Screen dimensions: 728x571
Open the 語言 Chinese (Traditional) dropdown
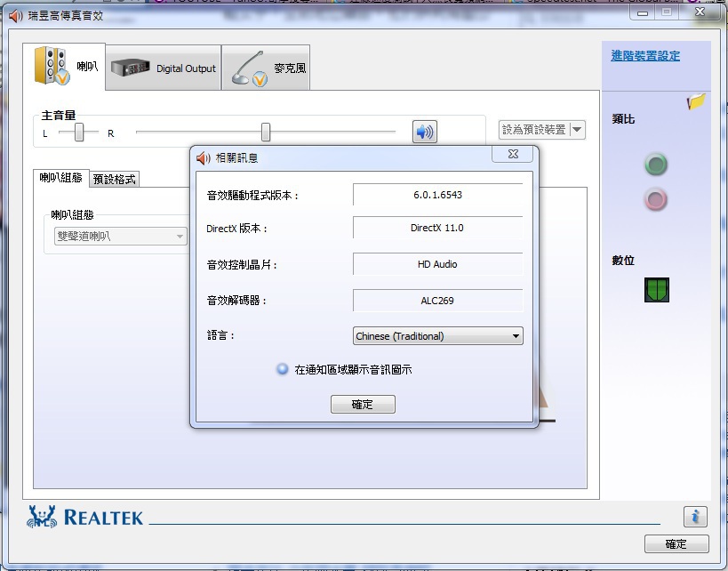pos(438,336)
